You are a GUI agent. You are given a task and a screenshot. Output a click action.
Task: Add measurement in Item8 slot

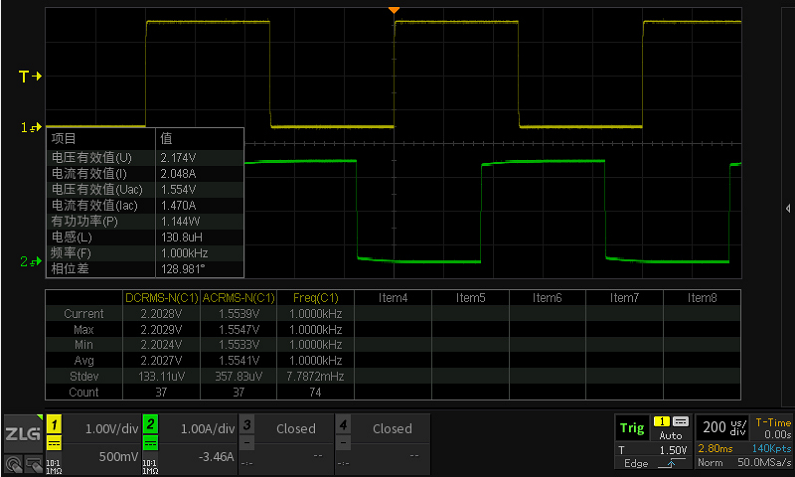[702, 298]
